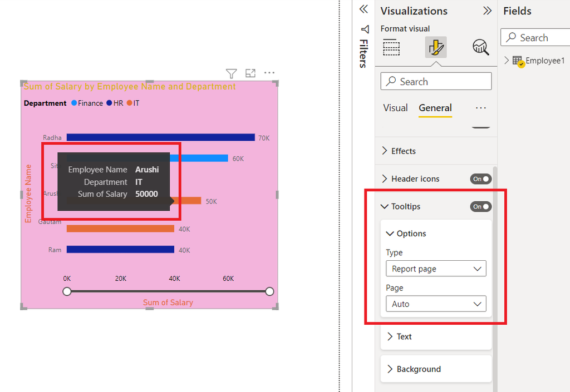
Task: Collapse the Options section under Tooltips
Action: (x=390, y=233)
